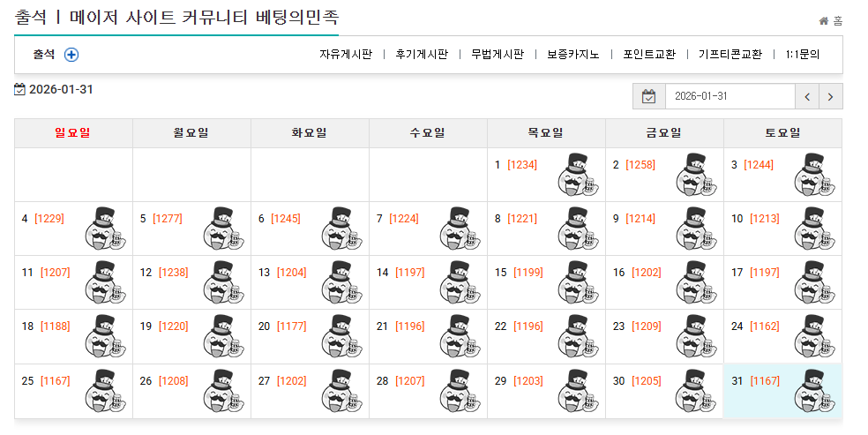868x435 pixels.
Task: Click the [1277] count on day 5
Action: click(x=168, y=219)
